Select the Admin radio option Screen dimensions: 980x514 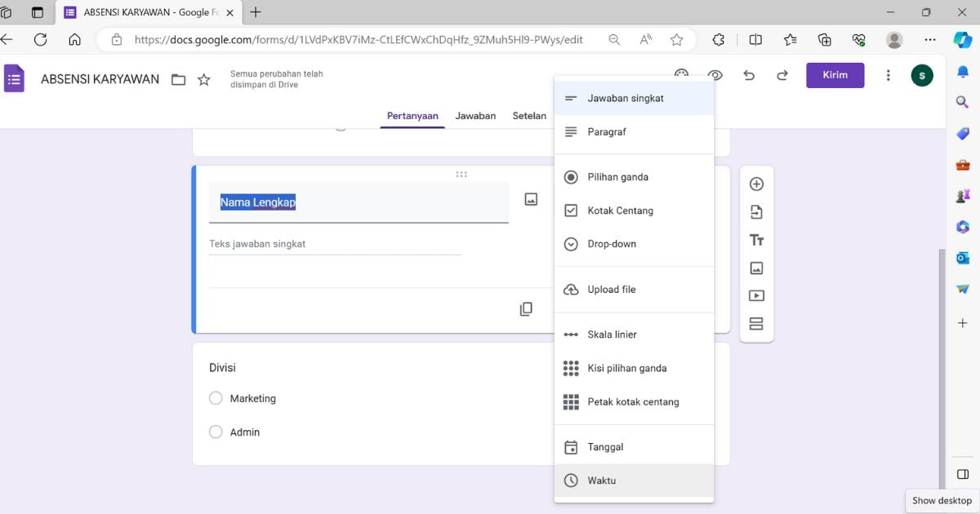(x=216, y=432)
